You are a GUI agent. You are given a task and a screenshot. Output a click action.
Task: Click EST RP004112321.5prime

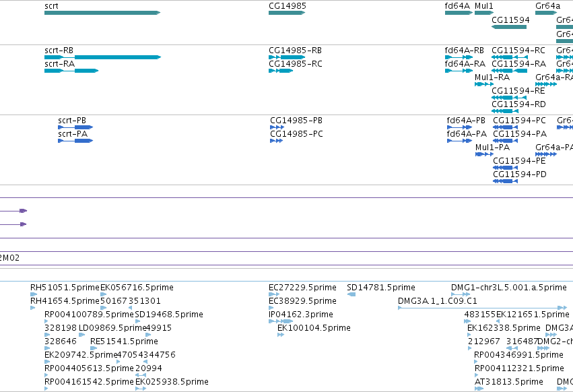click(x=477, y=376)
